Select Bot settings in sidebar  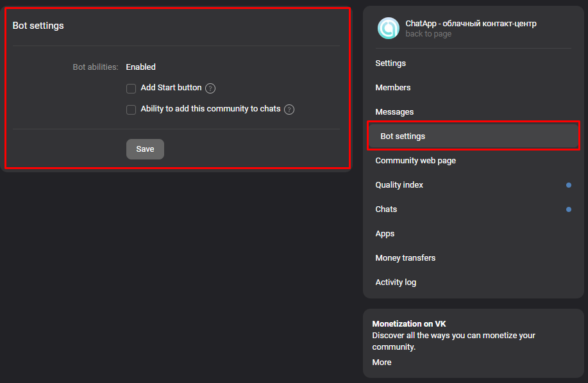473,136
